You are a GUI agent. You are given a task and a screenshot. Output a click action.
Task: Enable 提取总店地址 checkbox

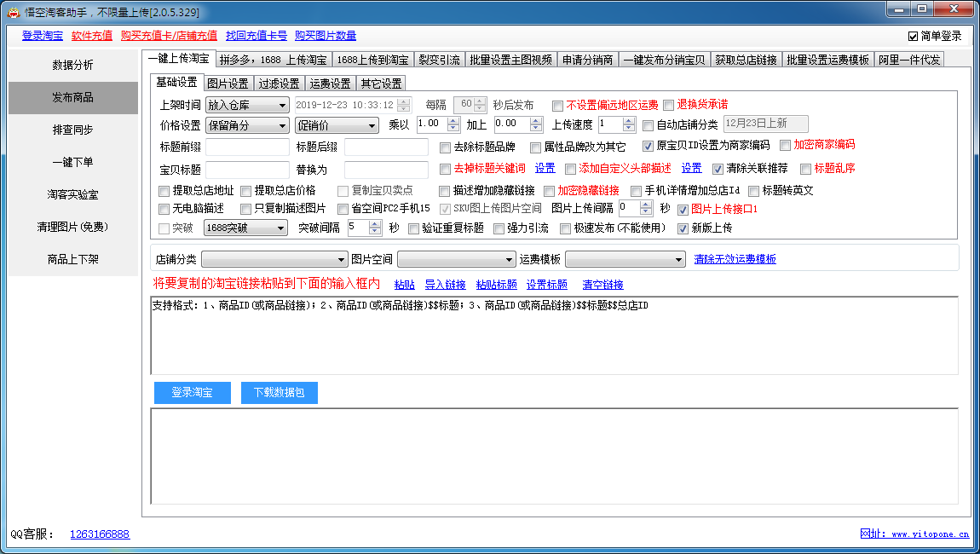164,191
